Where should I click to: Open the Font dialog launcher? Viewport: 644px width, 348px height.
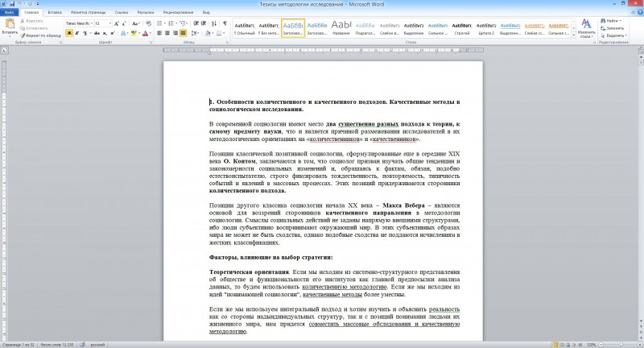point(151,43)
